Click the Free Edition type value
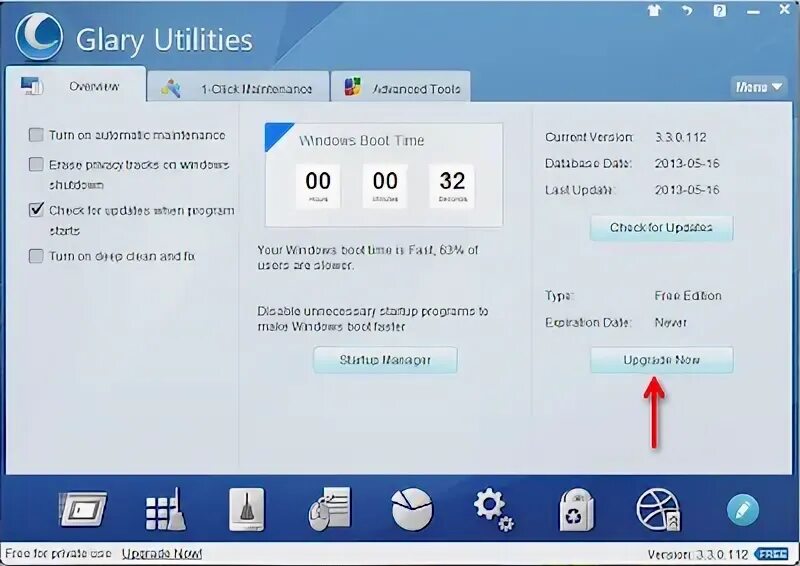The height and width of the screenshot is (566, 800). pos(688,296)
